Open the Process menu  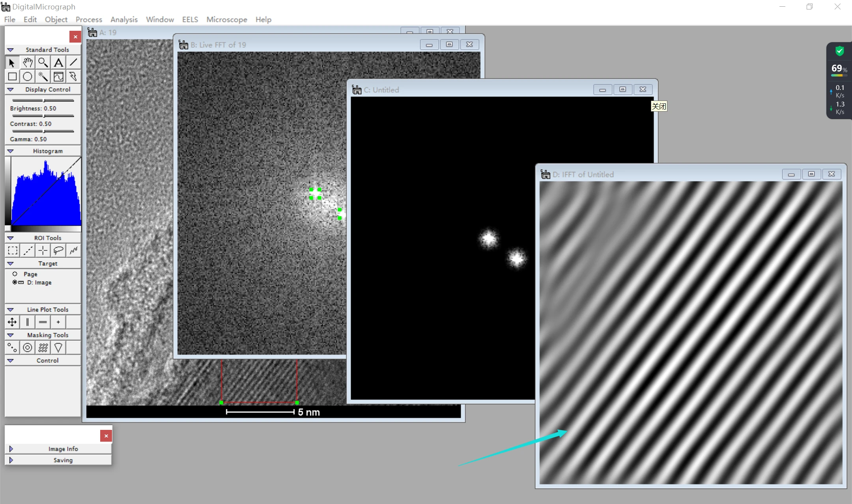89,19
